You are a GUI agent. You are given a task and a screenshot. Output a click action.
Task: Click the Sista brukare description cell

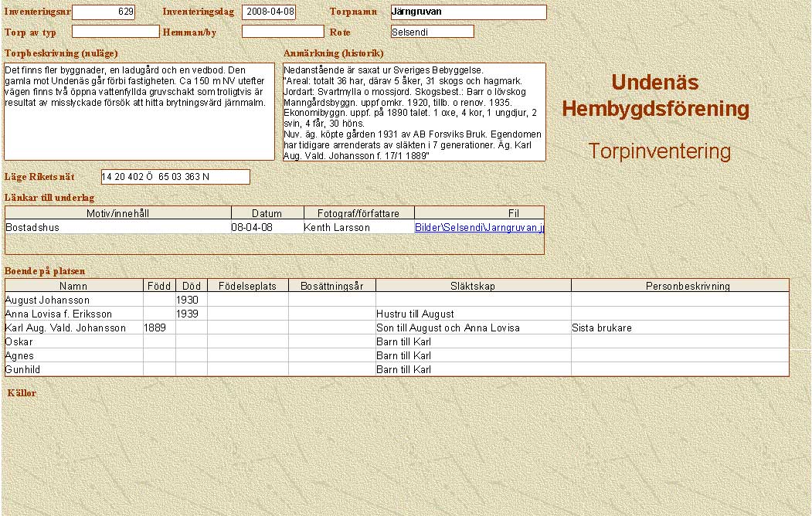coord(602,328)
